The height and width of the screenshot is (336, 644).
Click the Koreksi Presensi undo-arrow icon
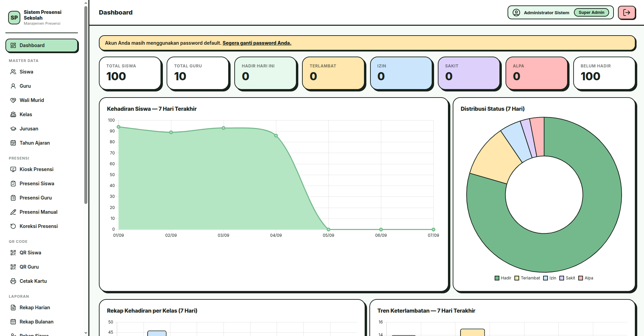coord(13,226)
